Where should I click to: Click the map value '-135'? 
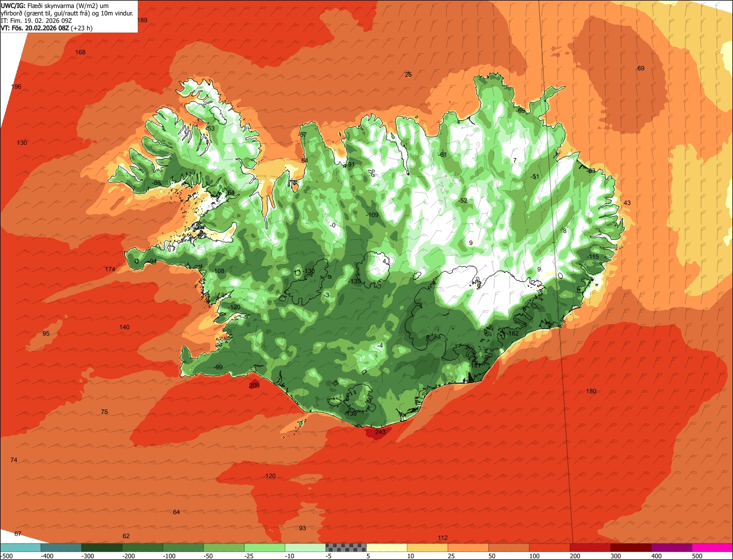click(x=354, y=281)
